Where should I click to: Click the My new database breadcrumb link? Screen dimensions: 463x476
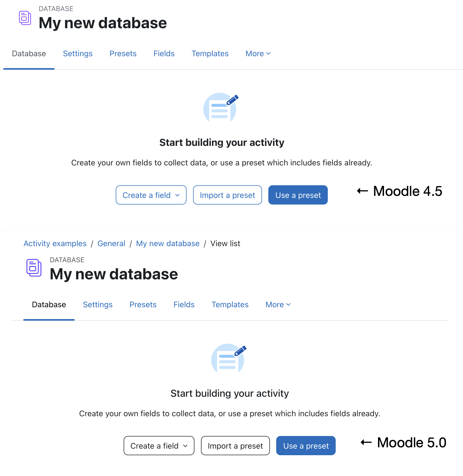[x=168, y=244]
